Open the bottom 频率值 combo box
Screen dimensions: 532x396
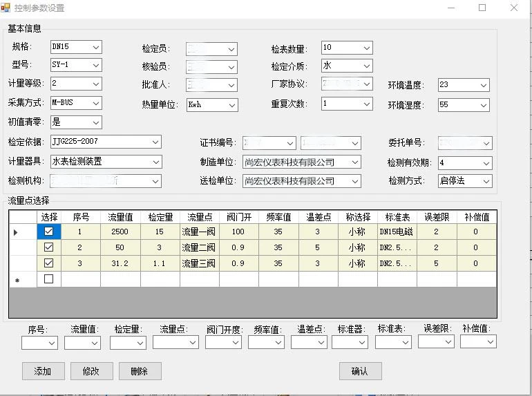point(266,342)
